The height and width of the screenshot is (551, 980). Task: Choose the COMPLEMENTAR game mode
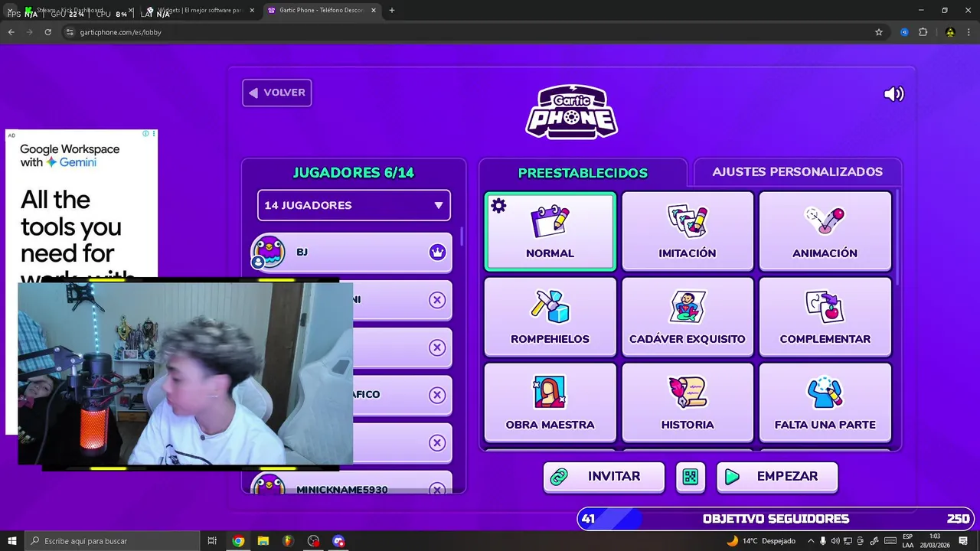pyautogui.click(x=825, y=317)
